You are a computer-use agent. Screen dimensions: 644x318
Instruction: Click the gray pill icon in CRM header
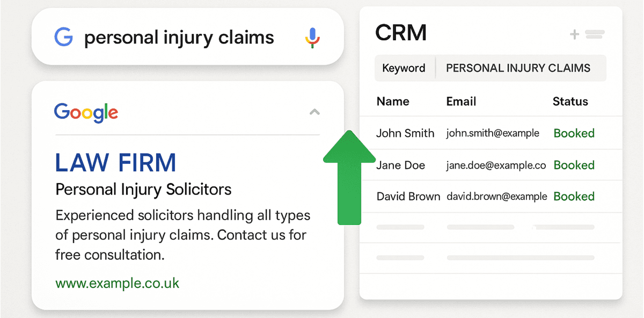595,35
